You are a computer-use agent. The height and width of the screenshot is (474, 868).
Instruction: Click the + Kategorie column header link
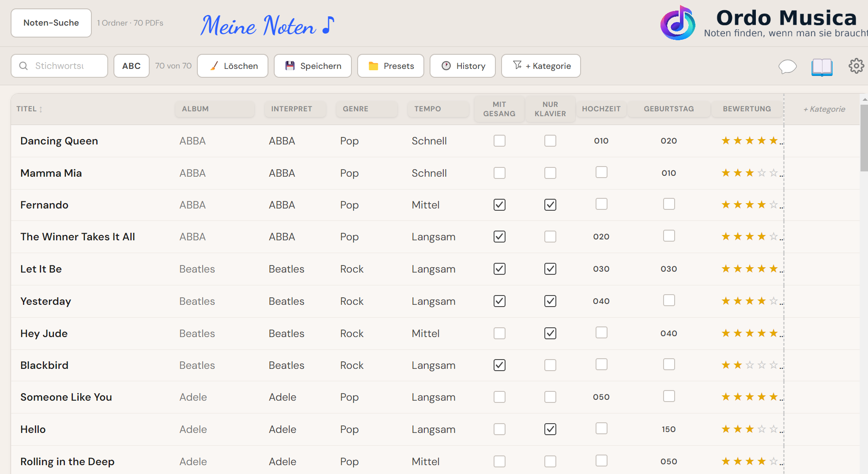pyautogui.click(x=824, y=109)
